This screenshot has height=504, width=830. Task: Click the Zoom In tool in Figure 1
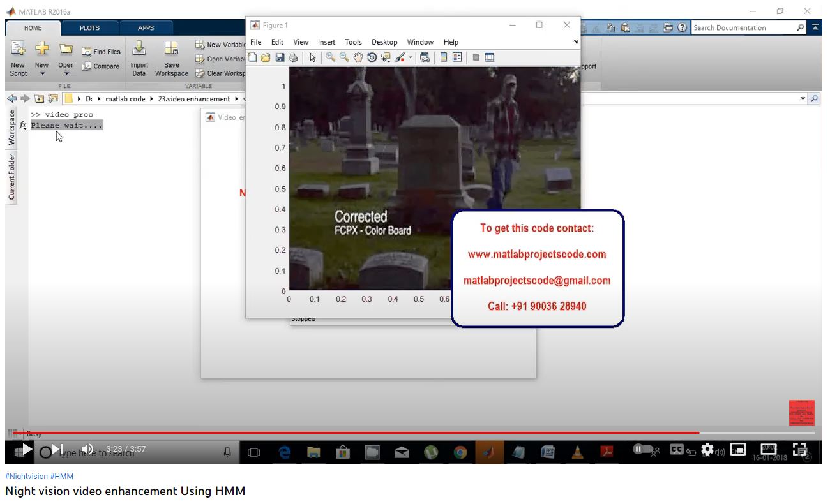click(x=330, y=57)
